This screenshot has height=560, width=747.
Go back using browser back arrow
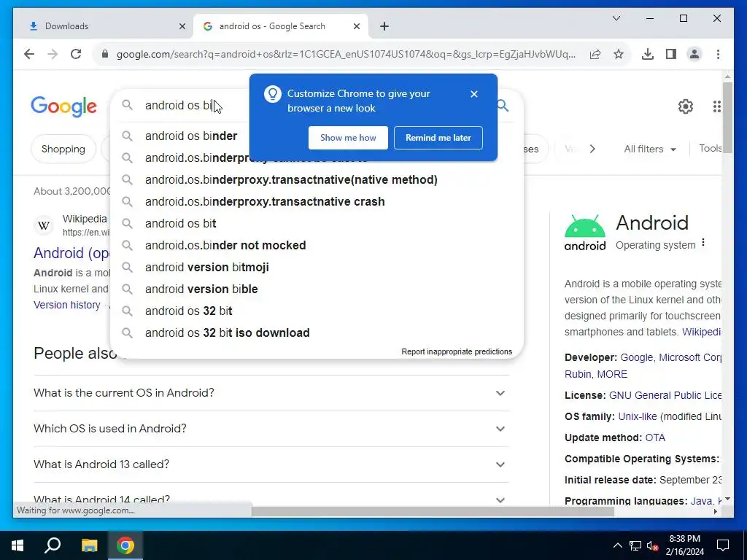click(x=29, y=54)
